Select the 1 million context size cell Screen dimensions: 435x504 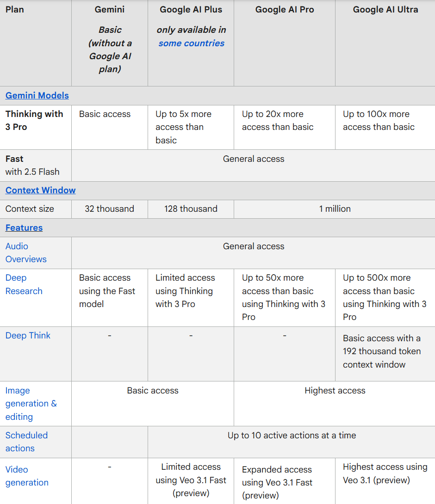point(335,209)
